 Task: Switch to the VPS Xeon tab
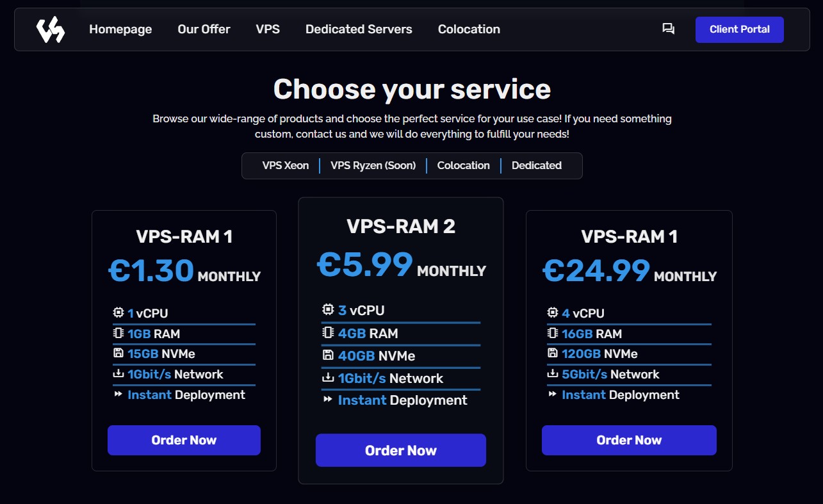pos(285,165)
